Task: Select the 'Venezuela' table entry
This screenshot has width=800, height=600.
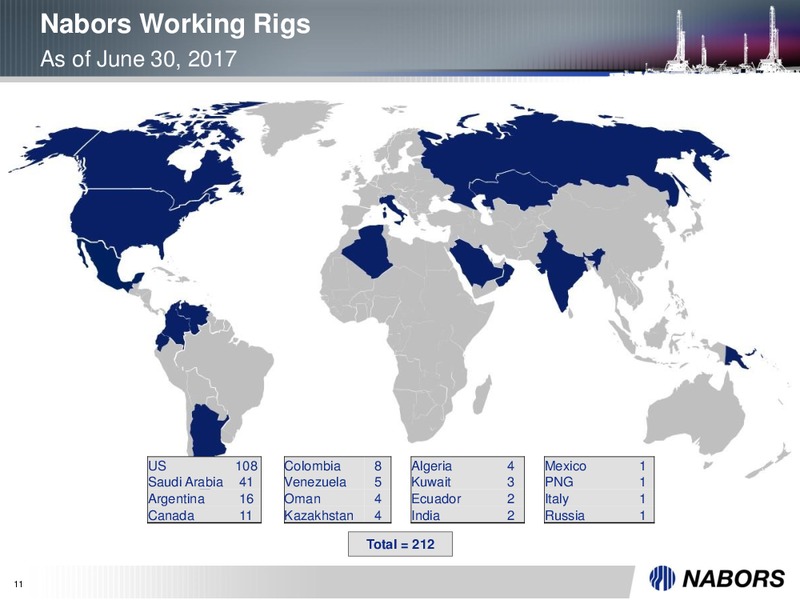Action: (315, 482)
